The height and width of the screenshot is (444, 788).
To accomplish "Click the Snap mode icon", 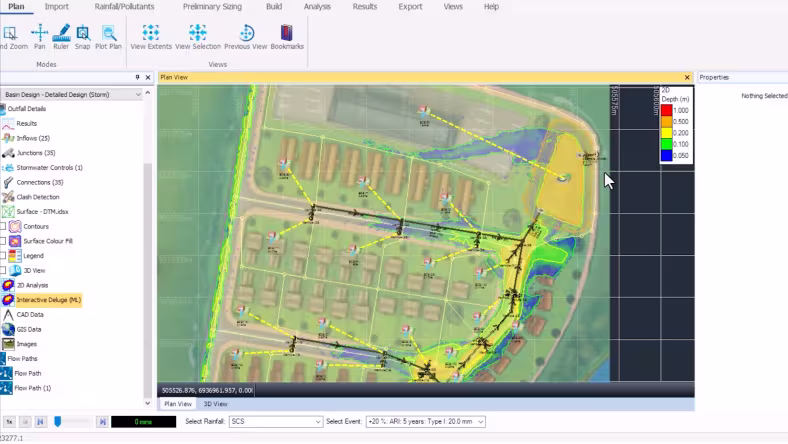I will tap(82, 37).
